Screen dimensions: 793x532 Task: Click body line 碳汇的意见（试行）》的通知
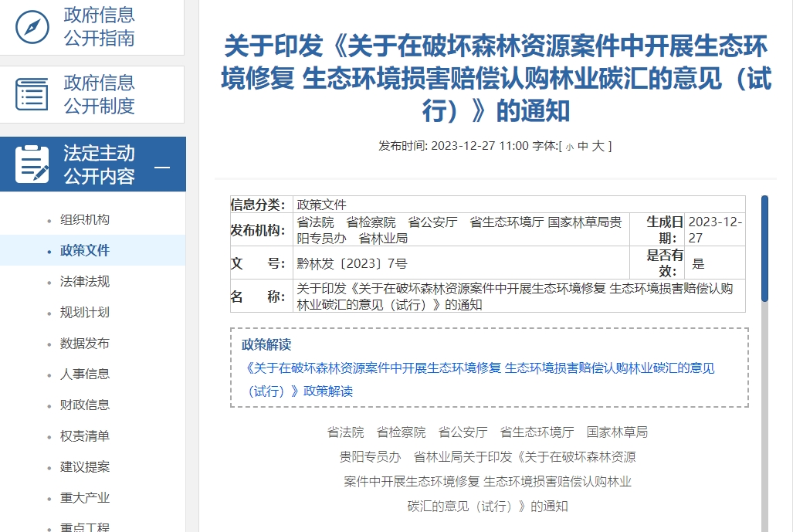coord(487,507)
